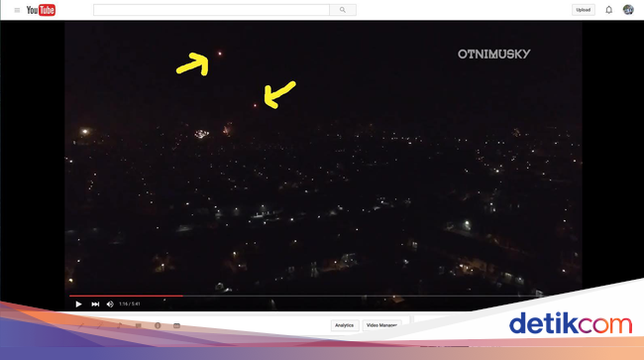Image resolution: width=644 pixels, height=360 pixels.
Task: Click the time display 1:16 / 5:41
Action: (130, 304)
